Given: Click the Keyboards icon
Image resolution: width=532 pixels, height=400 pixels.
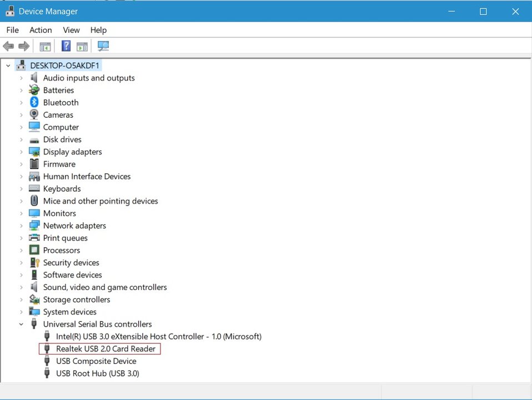Looking at the screenshot, I should tap(34, 188).
